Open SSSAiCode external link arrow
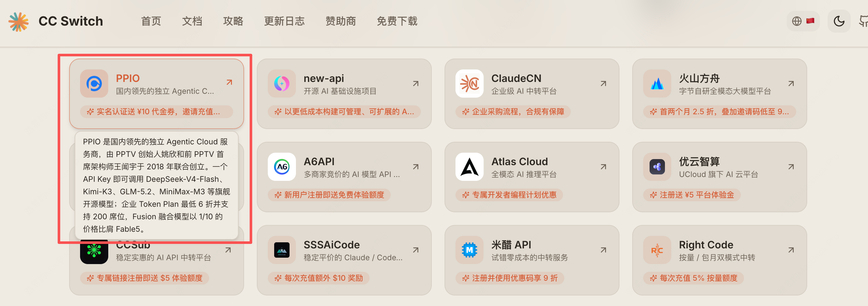The width and height of the screenshot is (868, 306). [x=416, y=250]
